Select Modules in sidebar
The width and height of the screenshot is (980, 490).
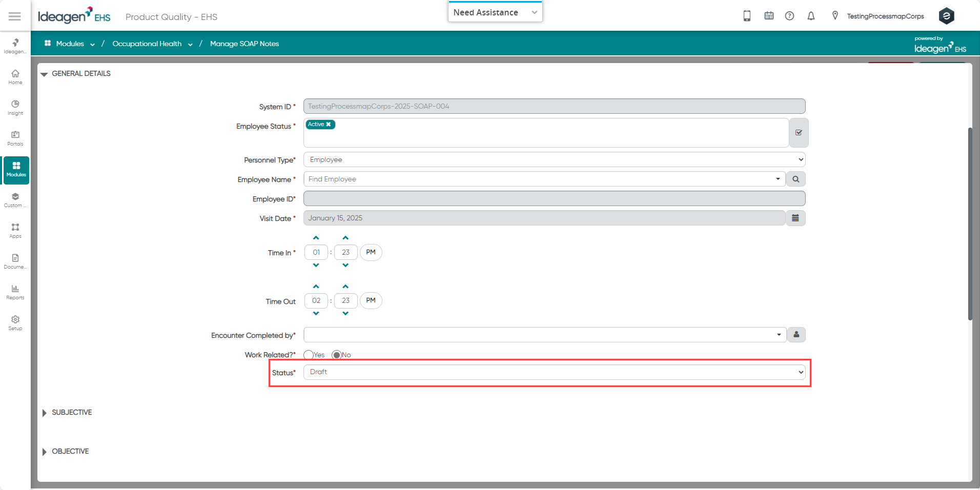[x=16, y=170]
